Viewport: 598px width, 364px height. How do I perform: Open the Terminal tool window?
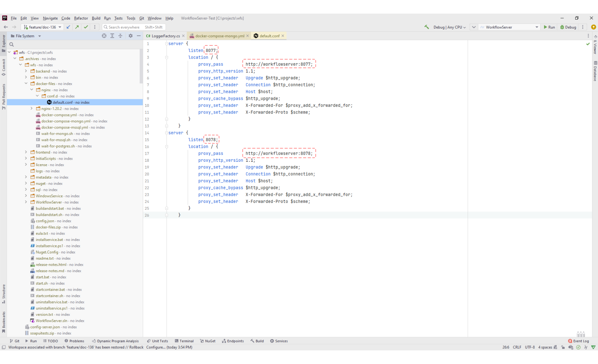(x=184, y=341)
